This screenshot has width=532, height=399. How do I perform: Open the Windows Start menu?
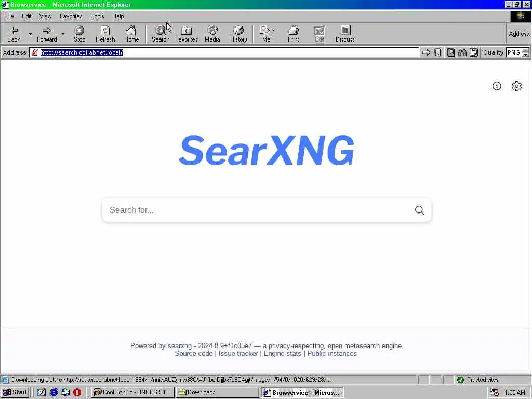click(15, 392)
